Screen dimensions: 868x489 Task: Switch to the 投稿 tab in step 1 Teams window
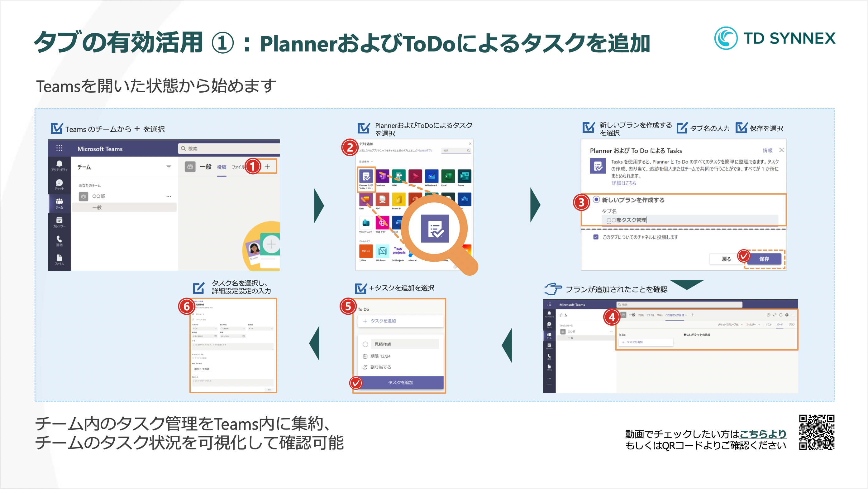222,167
